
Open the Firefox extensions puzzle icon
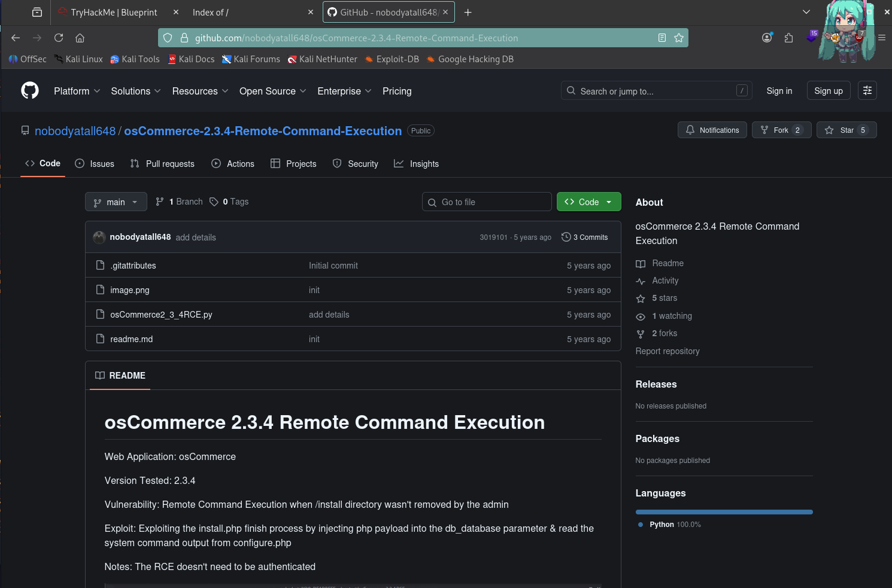788,38
